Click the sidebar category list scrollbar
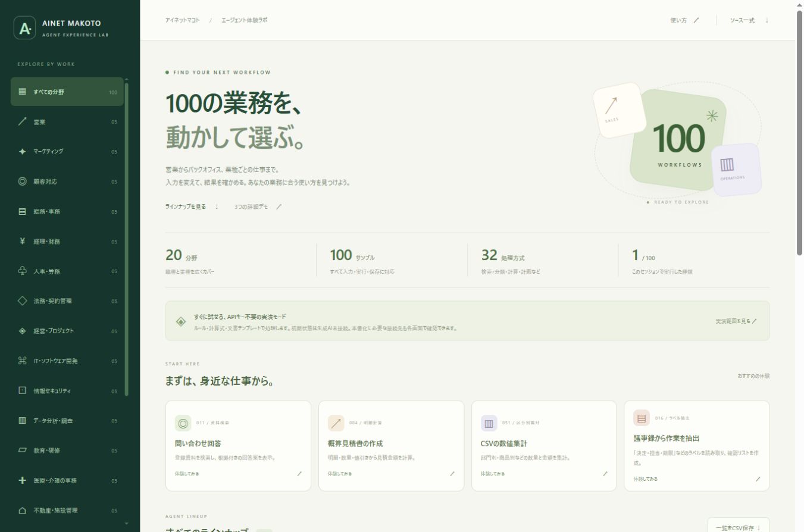Image resolution: width=804 pixels, height=532 pixels. pos(126,239)
